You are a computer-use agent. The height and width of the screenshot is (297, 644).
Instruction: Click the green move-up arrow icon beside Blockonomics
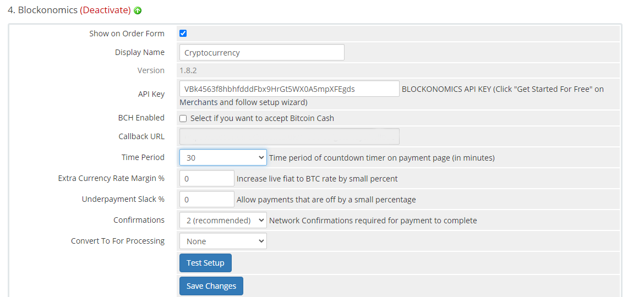pyautogui.click(x=138, y=10)
